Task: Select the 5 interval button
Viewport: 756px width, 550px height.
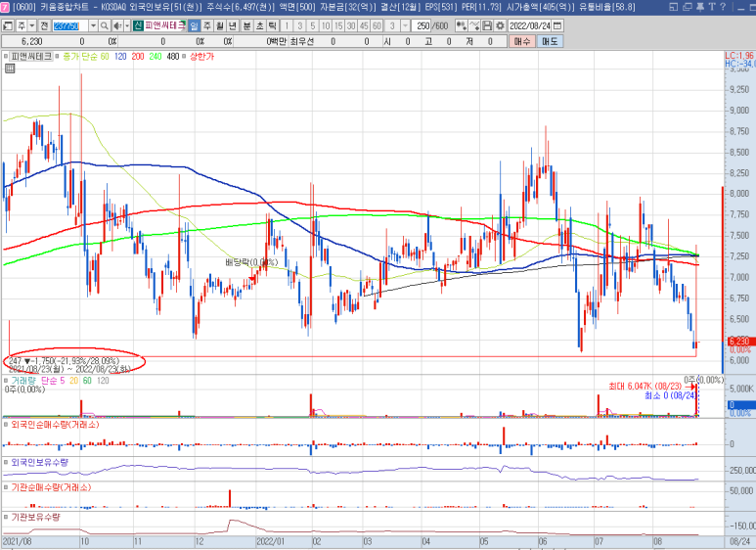Action: point(312,25)
